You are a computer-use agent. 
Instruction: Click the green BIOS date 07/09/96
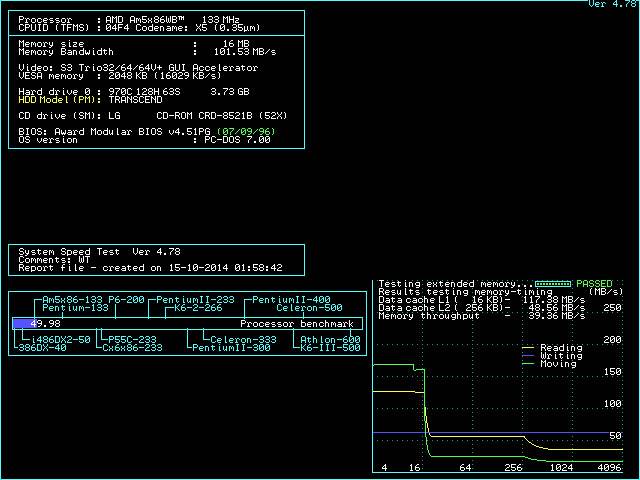coord(248,131)
